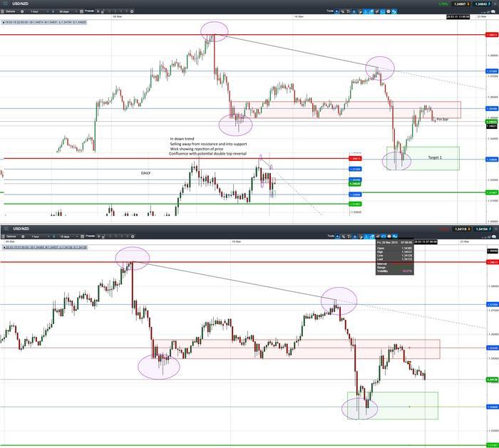Click the 1.34118 sell price button on the bottom chart
The image size is (499, 448).
coord(462,229)
